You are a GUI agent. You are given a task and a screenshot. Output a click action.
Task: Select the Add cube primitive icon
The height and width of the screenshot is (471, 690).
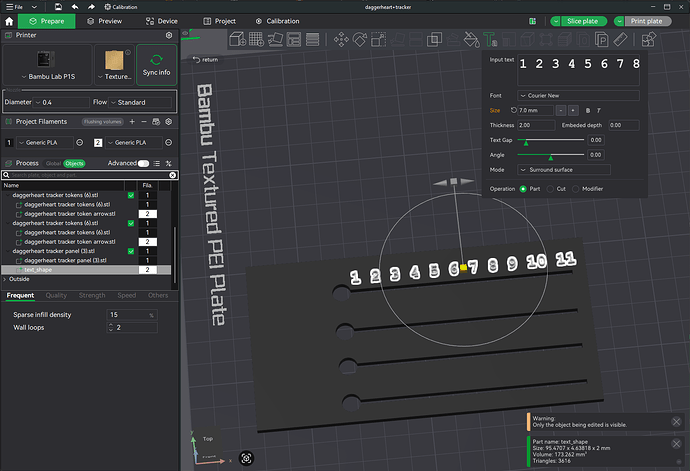[x=238, y=40]
